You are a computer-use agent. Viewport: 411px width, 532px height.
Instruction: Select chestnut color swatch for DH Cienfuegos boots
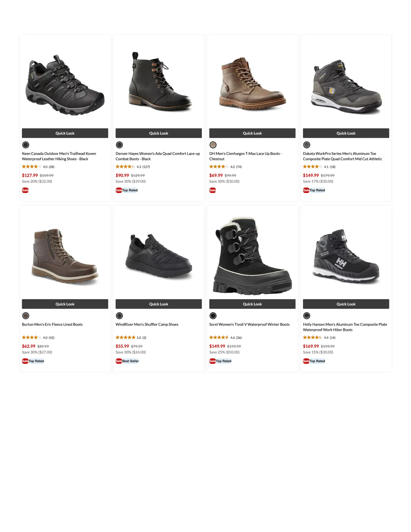(x=213, y=145)
